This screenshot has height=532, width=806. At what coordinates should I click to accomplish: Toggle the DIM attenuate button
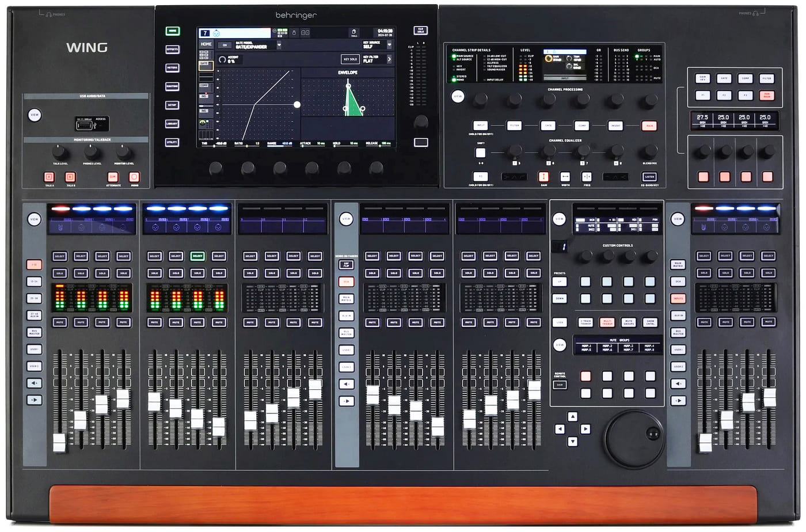(113, 177)
